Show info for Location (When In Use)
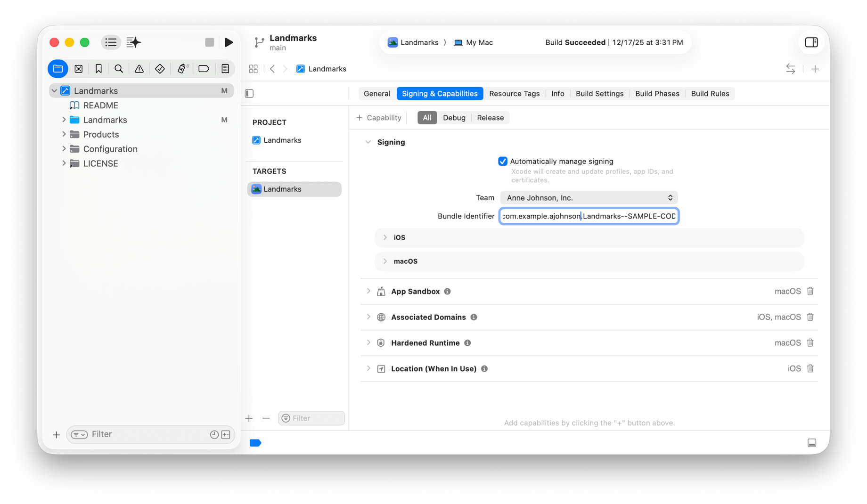Image resolution: width=867 pixels, height=504 pixels. 484,369
